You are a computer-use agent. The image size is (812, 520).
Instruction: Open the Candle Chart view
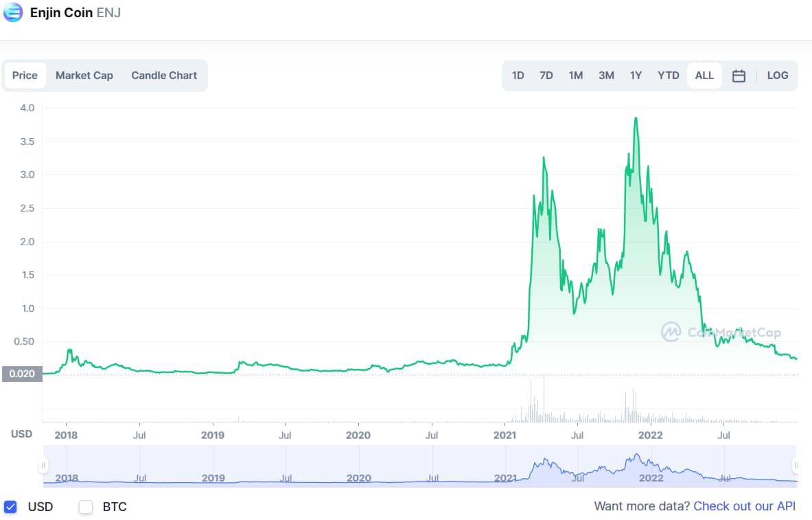click(x=164, y=76)
